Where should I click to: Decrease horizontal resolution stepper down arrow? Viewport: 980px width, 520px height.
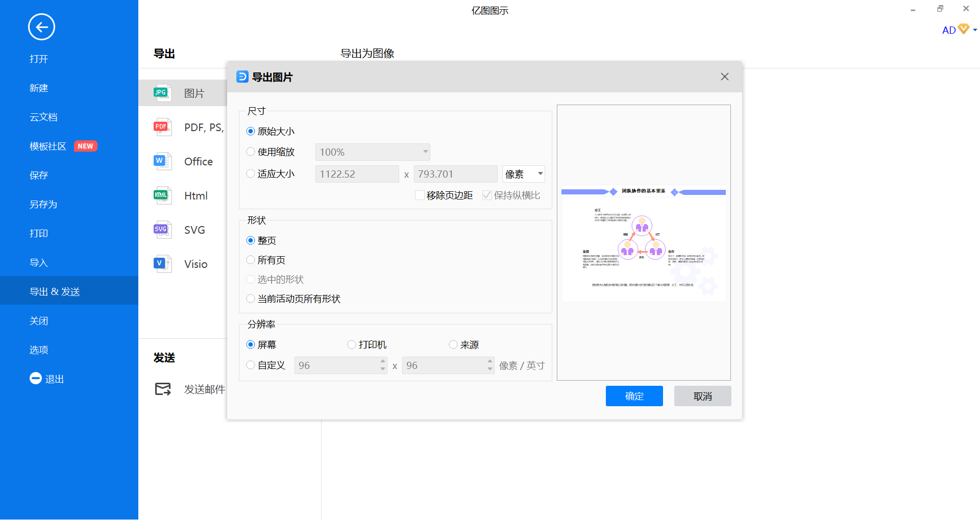pos(383,369)
